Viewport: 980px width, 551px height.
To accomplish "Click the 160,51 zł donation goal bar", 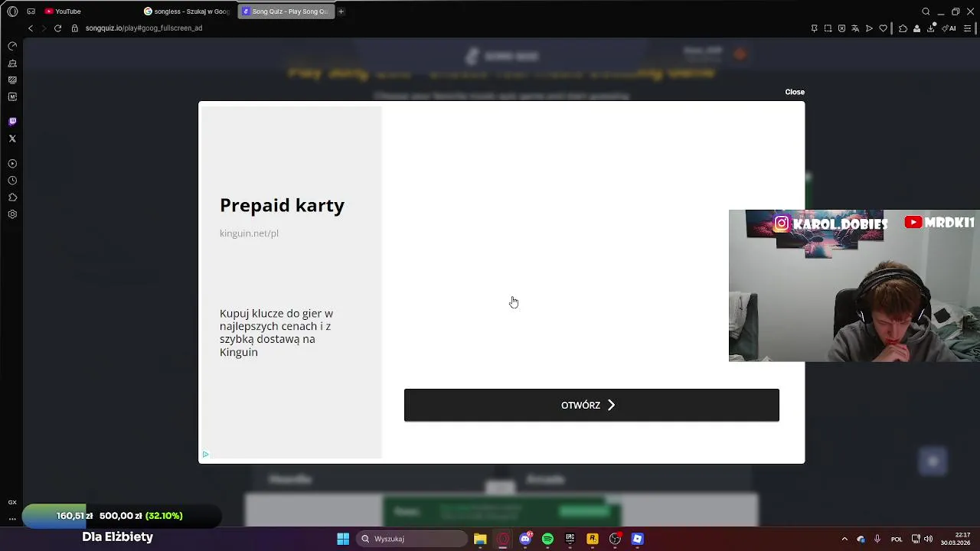I will point(122,516).
